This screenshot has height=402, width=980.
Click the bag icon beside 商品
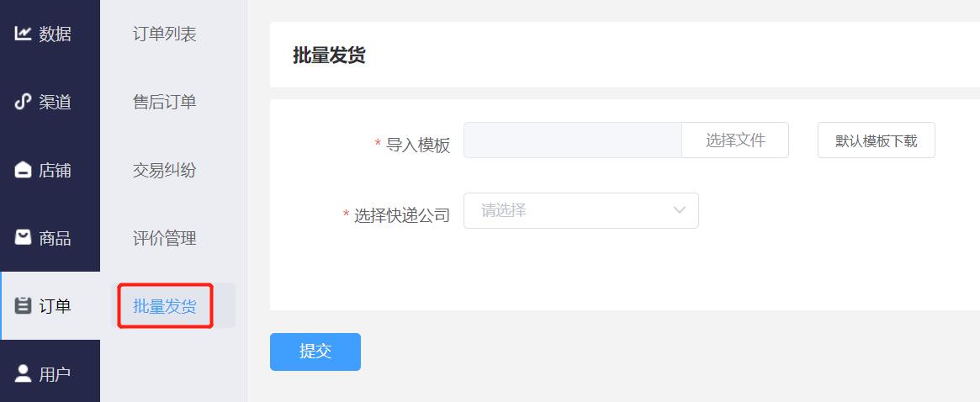click(x=23, y=237)
